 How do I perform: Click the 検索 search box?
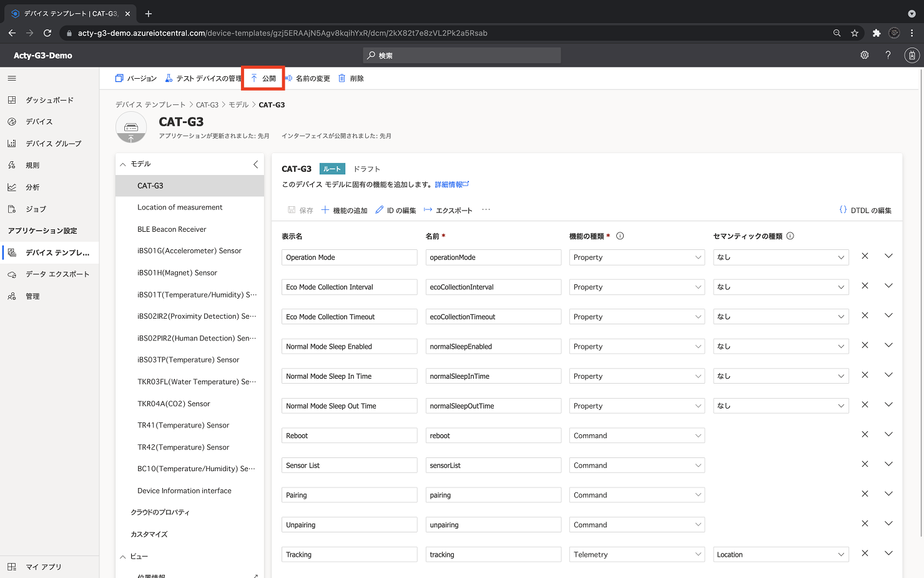point(462,56)
